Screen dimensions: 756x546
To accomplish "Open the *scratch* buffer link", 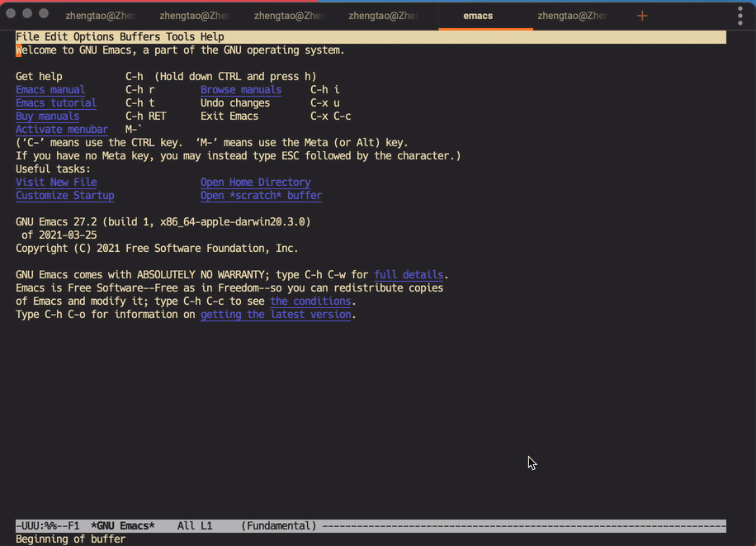I will [x=261, y=196].
